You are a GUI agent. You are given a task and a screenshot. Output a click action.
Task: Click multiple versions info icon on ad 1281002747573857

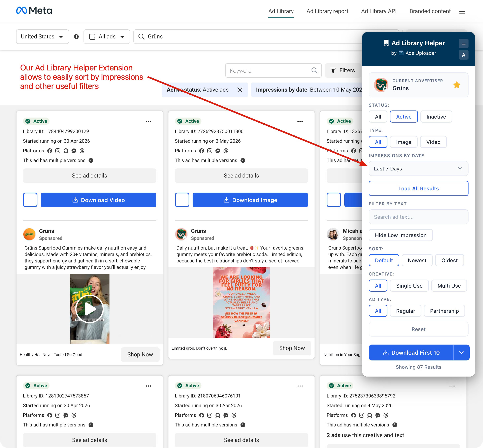coord(91,425)
